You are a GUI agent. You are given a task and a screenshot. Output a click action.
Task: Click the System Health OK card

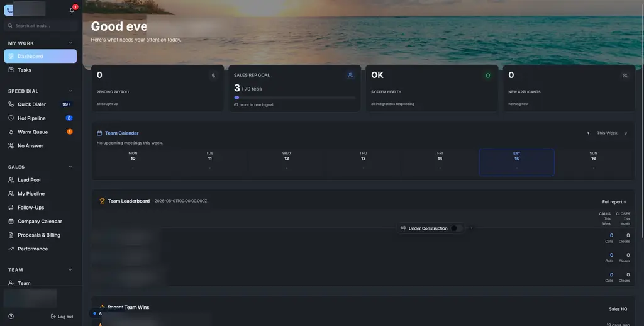tap(432, 88)
